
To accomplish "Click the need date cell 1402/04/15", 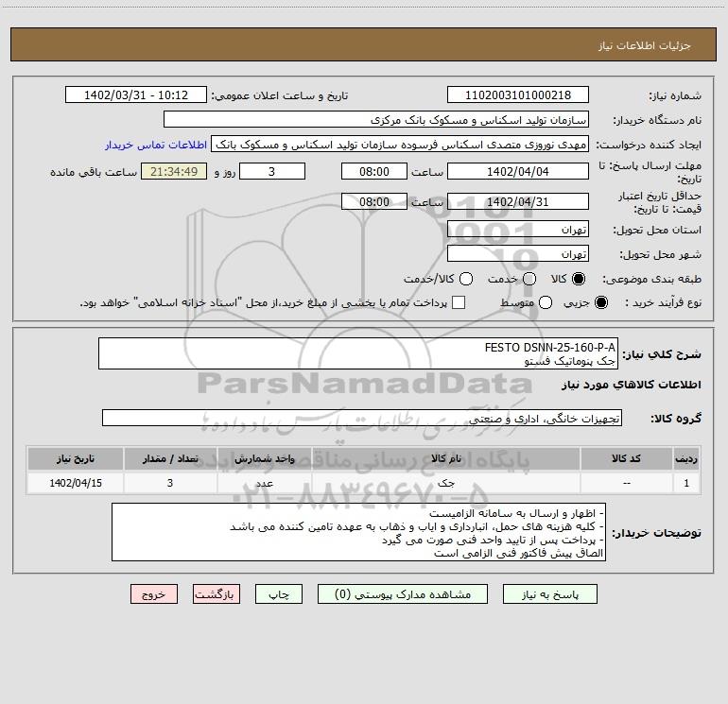I will coord(76,483).
